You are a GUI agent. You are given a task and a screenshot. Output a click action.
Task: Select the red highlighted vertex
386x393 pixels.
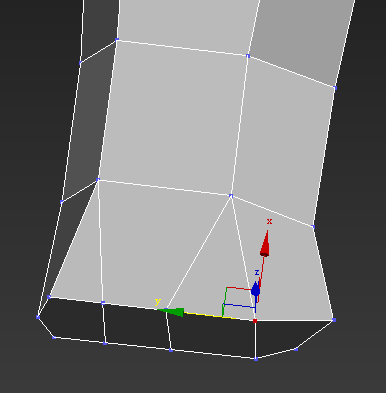coord(255,321)
